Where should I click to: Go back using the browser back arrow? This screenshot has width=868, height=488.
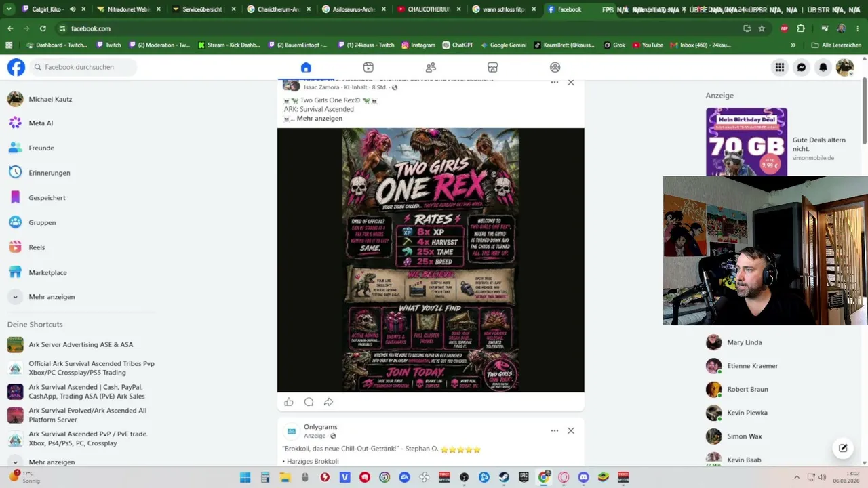click(x=10, y=28)
